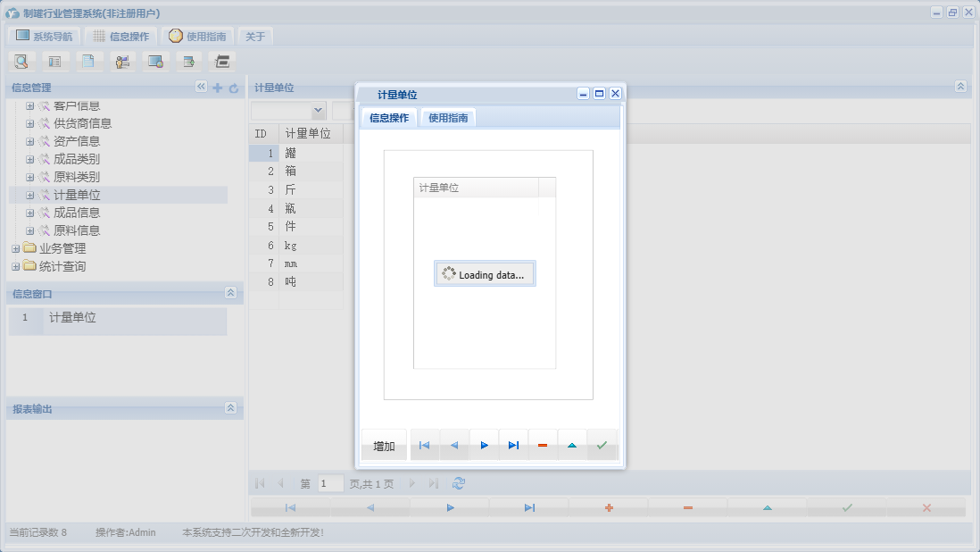Click bottom toolbar orange plus add button

click(x=609, y=507)
